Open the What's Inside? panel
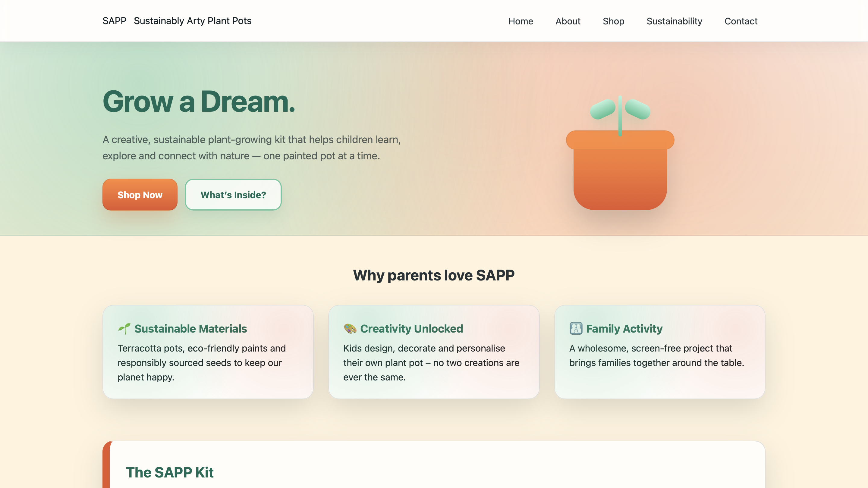Viewport: 868px width, 488px height. tap(233, 194)
